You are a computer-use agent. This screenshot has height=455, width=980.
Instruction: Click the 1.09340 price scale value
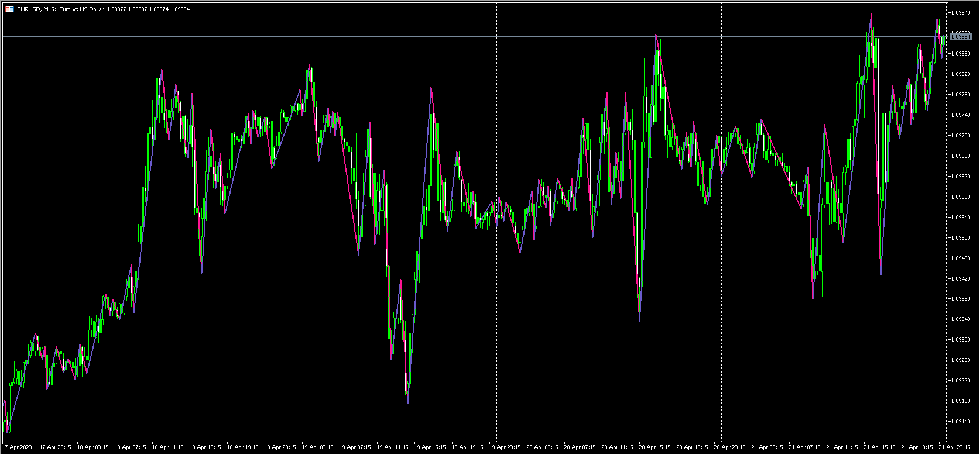coord(961,319)
